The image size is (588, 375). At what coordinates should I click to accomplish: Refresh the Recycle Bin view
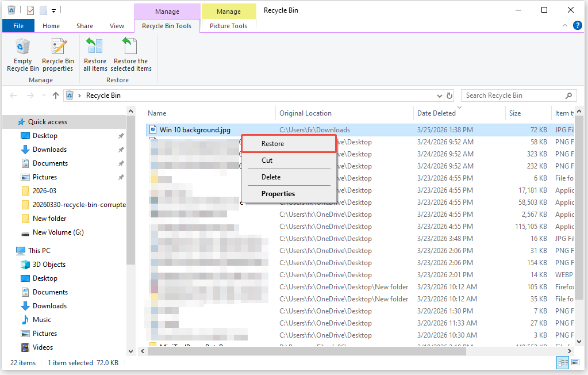448,95
